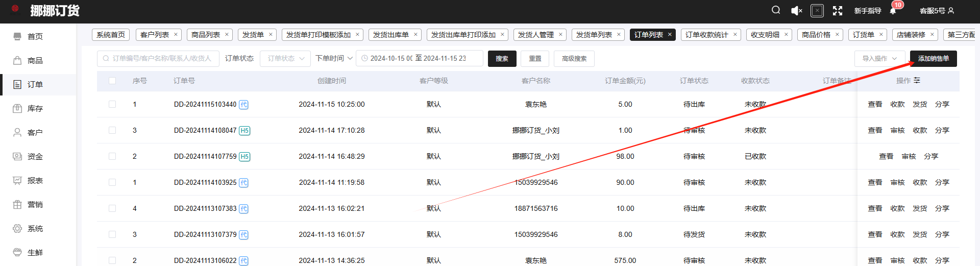Select checkbox for order DD-2024115103440
The image size is (980, 266).
(112, 104)
